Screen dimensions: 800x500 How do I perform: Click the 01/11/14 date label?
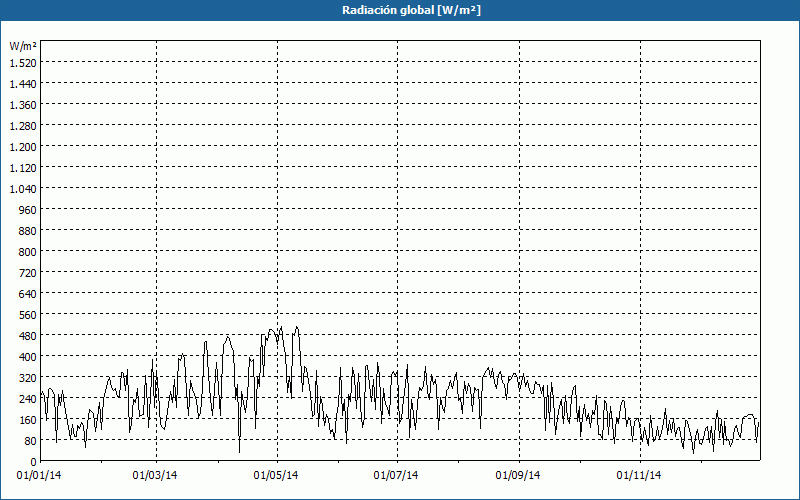(639, 476)
